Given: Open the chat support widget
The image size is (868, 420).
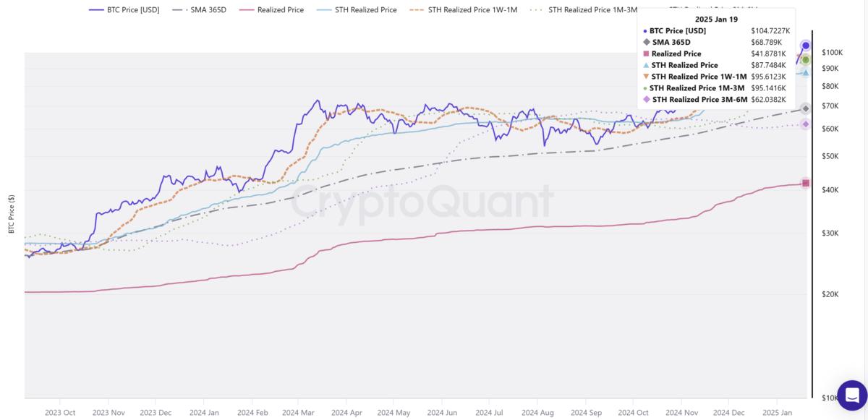Looking at the screenshot, I should [x=851, y=395].
